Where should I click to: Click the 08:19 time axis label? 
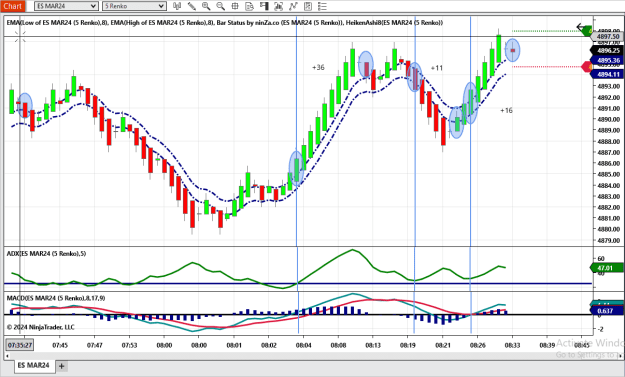pos(408,346)
